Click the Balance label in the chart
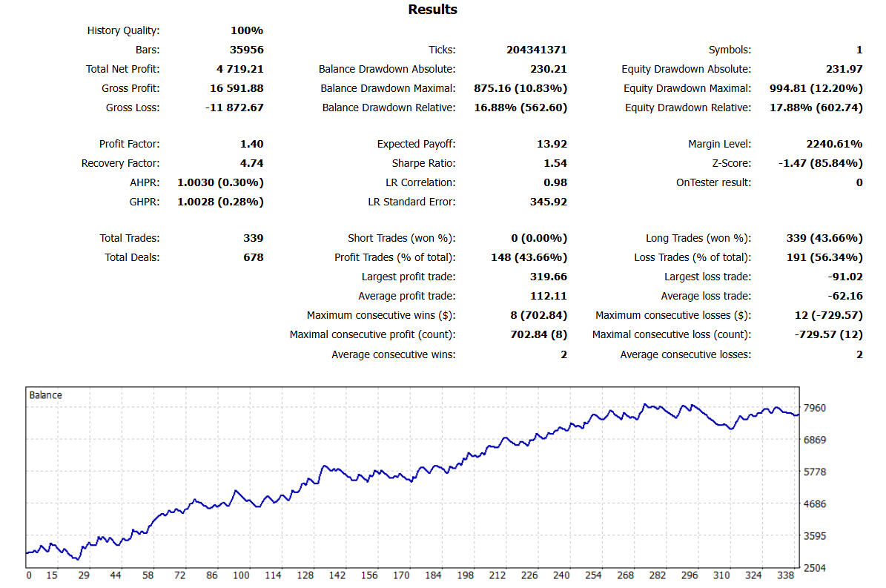 [x=45, y=395]
